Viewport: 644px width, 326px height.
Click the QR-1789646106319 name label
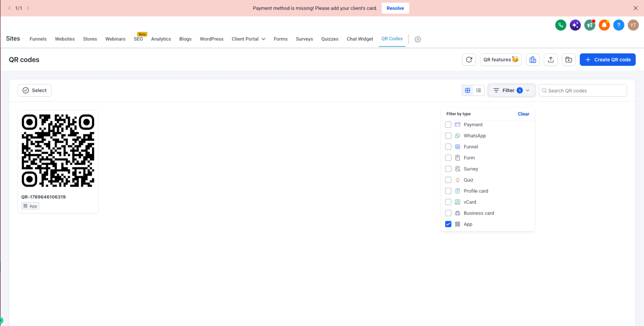coord(43,197)
